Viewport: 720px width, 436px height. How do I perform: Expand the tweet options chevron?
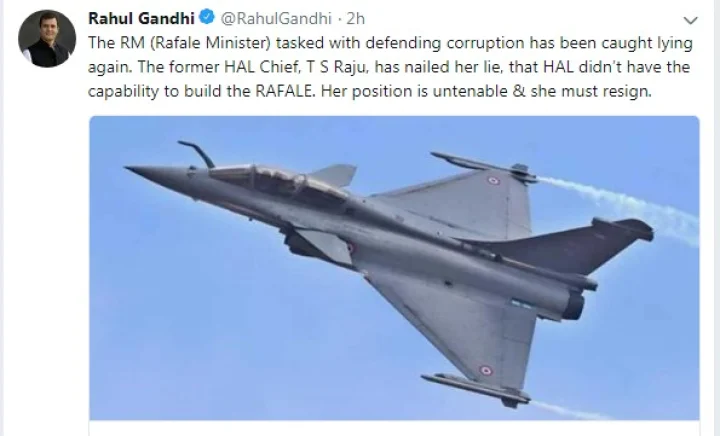pyautogui.click(x=690, y=20)
